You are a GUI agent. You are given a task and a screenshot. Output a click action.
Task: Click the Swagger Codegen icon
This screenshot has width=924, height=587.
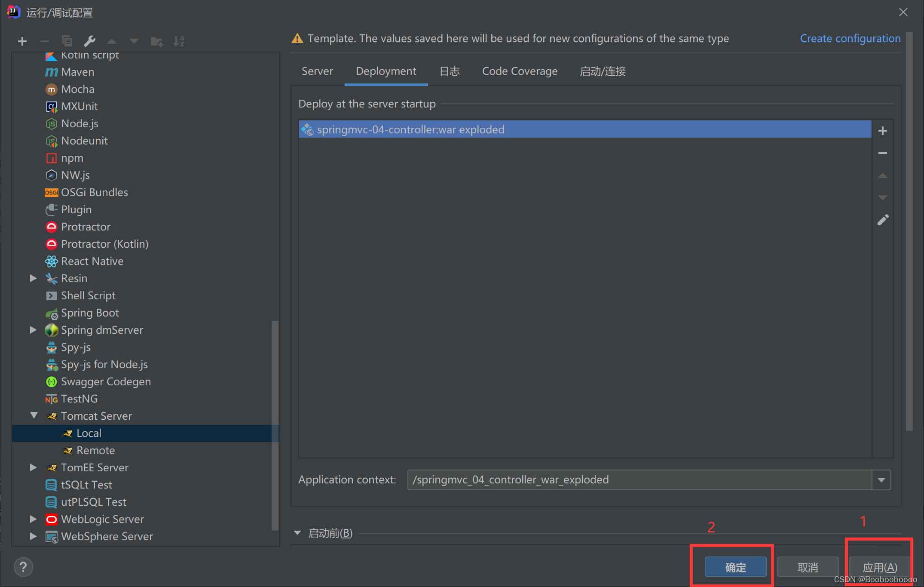coord(51,381)
